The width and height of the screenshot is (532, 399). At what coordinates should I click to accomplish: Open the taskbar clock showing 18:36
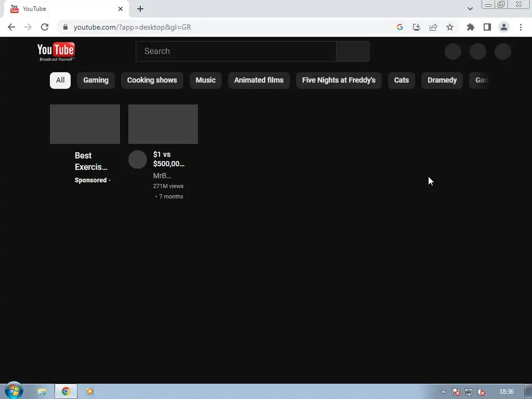click(x=507, y=392)
